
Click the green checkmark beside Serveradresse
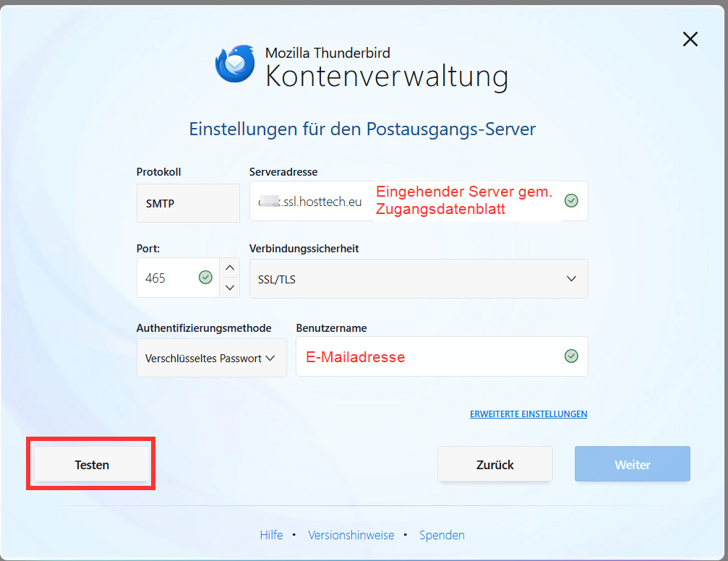pyautogui.click(x=571, y=200)
